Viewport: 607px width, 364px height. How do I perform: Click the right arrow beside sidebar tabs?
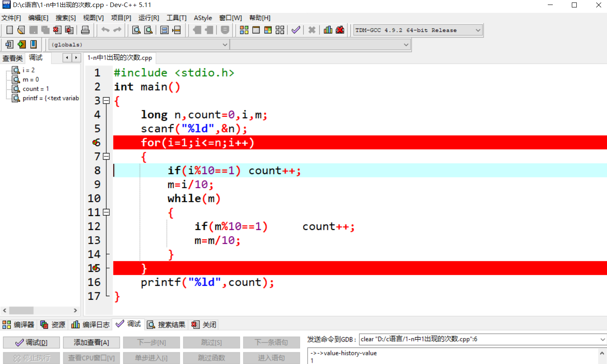76,58
